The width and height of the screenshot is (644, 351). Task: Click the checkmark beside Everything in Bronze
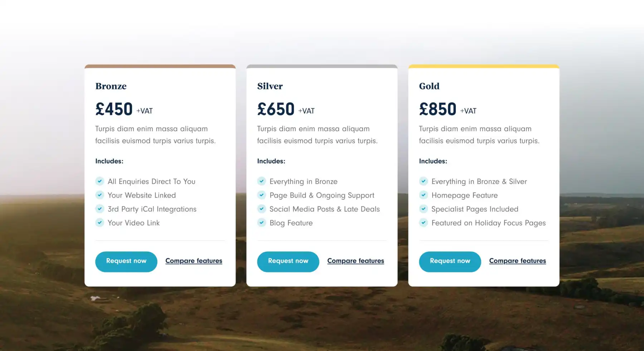click(262, 181)
